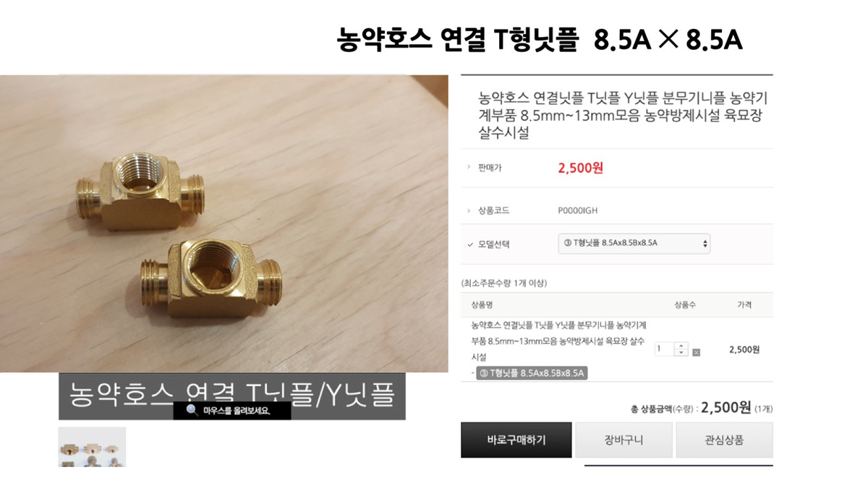Save item with the 관심상품 button
Viewport: 868px width, 488px height.
click(x=724, y=440)
